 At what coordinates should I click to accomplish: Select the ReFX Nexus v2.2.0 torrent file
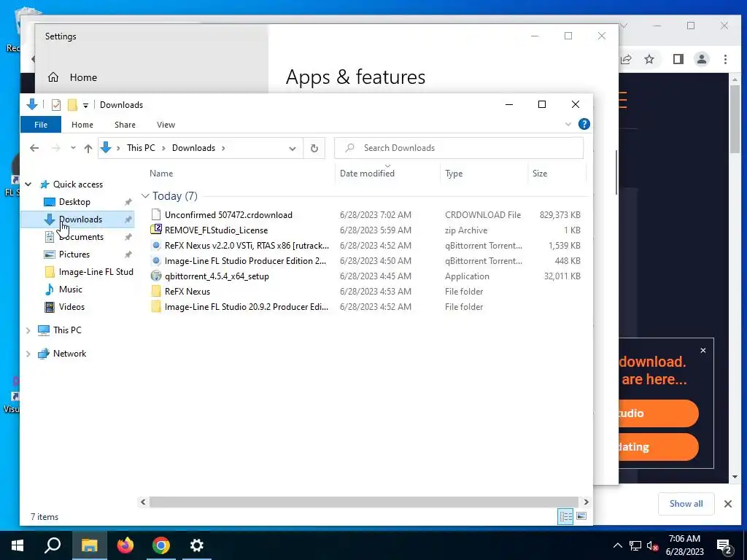tap(247, 246)
